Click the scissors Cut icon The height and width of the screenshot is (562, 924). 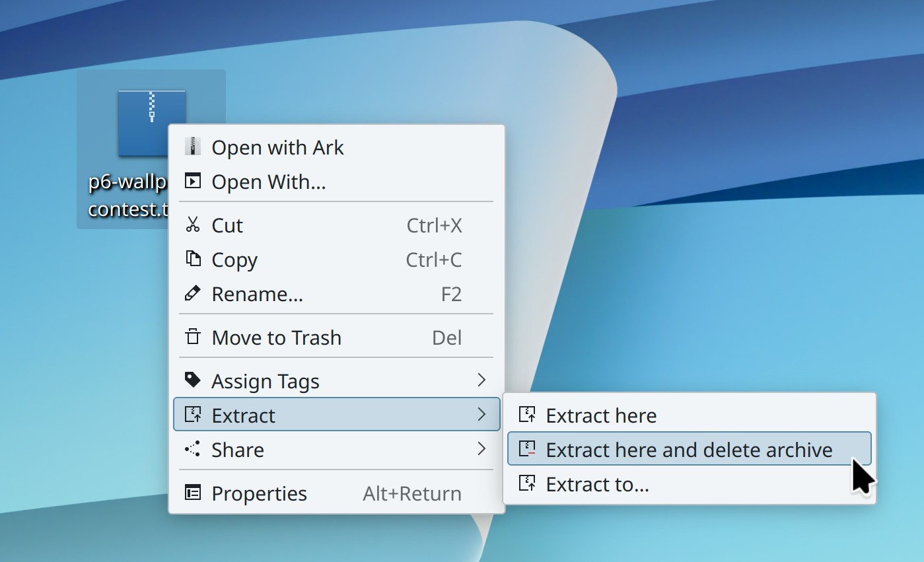pyautogui.click(x=192, y=225)
